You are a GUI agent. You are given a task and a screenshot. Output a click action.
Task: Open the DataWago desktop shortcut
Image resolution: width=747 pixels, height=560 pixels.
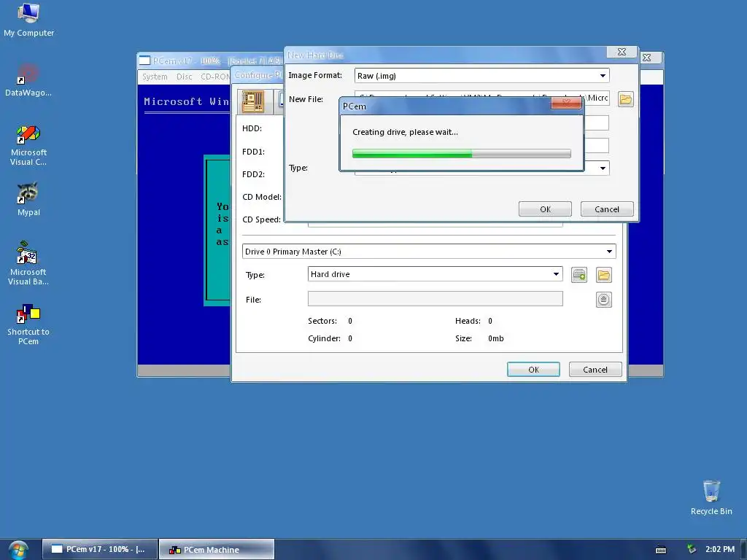click(x=28, y=80)
